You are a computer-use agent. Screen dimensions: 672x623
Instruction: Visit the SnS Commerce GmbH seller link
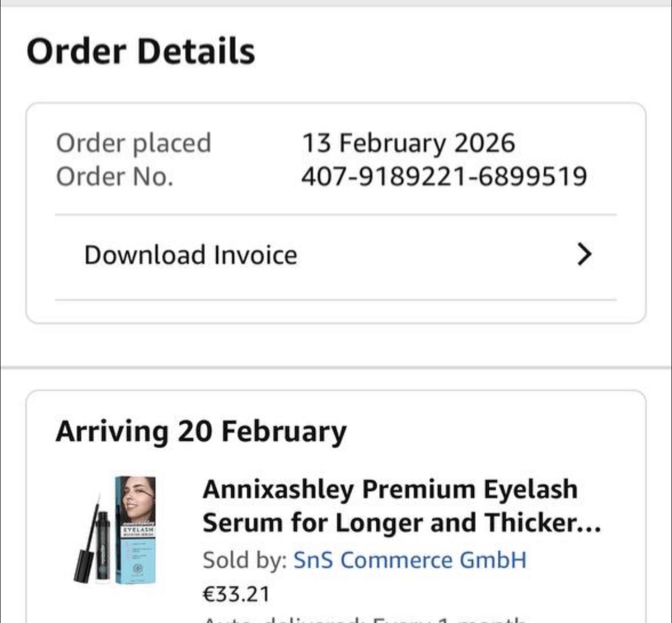(410, 560)
